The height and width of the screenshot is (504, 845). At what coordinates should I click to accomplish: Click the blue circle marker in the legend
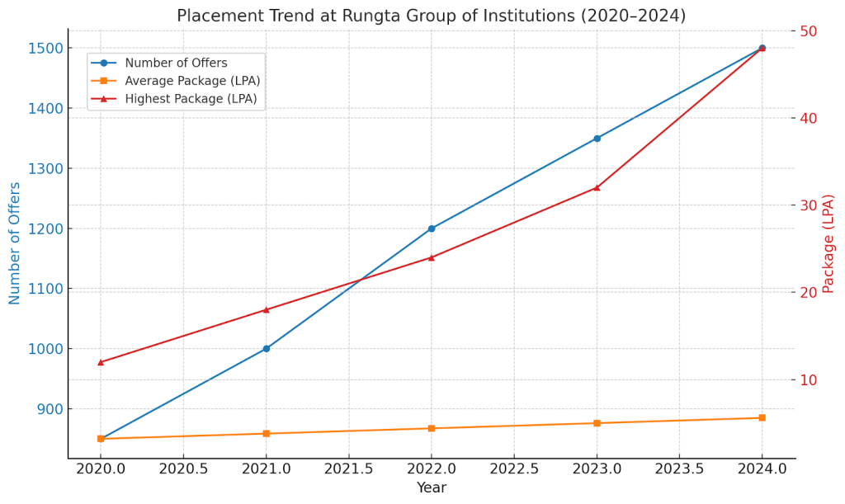tap(104, 63)
